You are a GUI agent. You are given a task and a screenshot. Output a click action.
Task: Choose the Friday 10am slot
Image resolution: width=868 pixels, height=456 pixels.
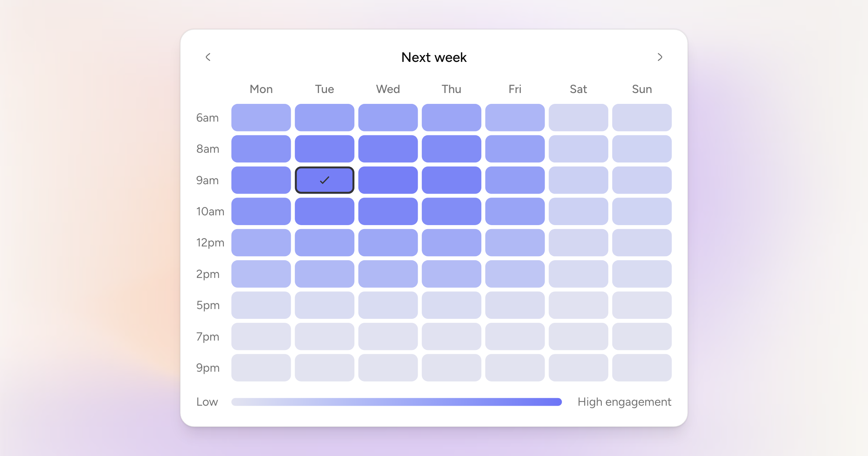[515, 211]
